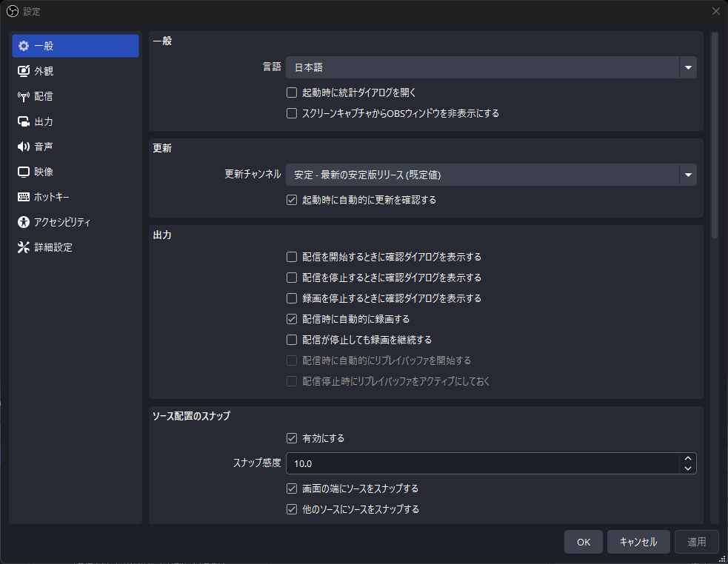This screenshot has width=728, height=564.
Task: Click the vertical scrollbar in settings panel
Action: [715, 135]
